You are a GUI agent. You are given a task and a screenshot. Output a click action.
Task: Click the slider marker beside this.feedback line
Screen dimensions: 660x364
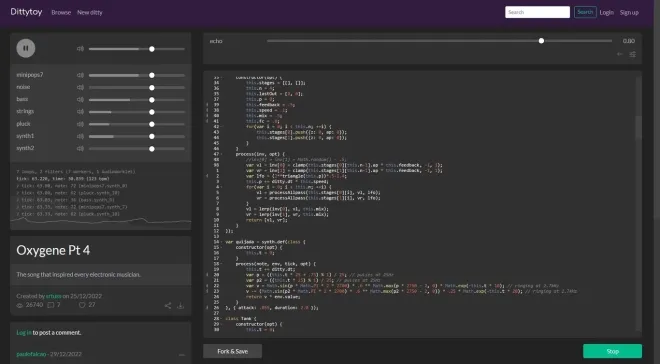pyautogui.click(x=207, y=105)
